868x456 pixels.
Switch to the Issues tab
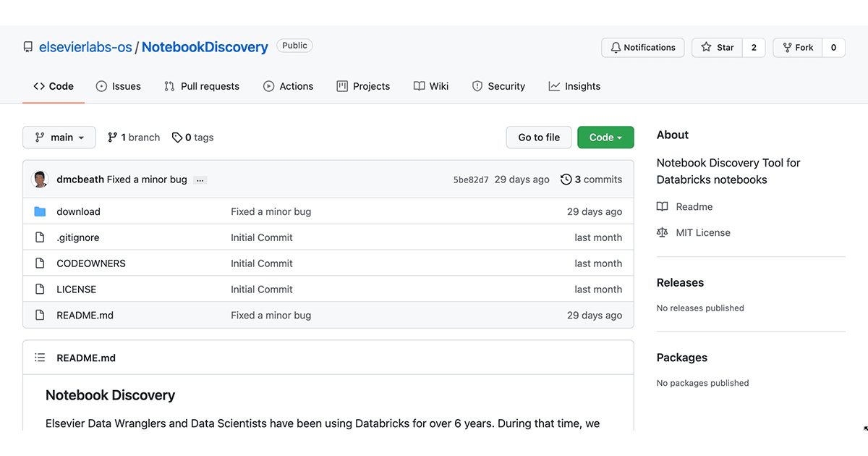(119, 86)
